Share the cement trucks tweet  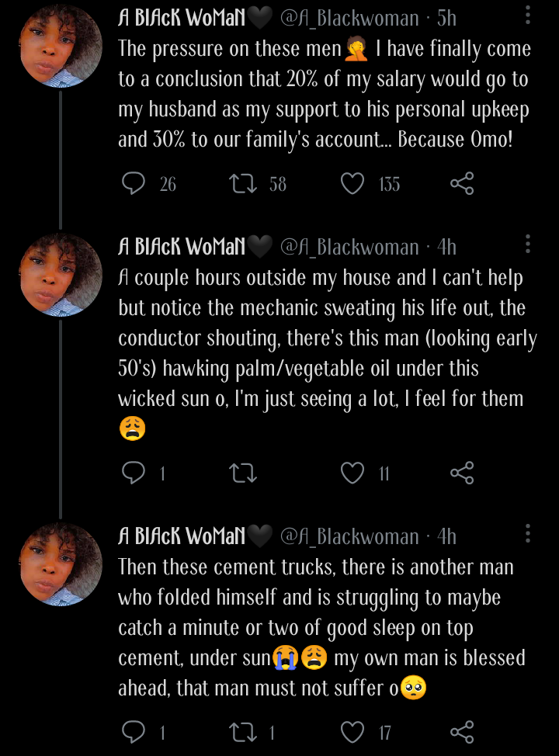(462, 731)
